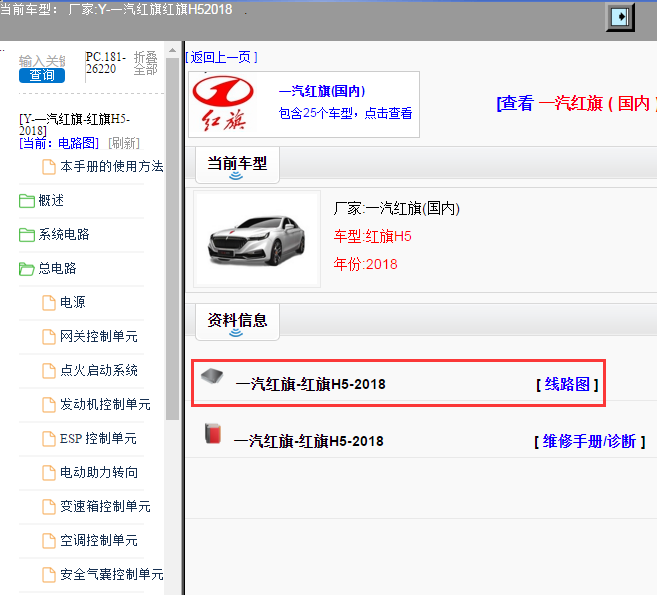The width and height of the screenshot is (657, 595).
Task: Click the page icon next to 网关控制单元
Action: 49,336
